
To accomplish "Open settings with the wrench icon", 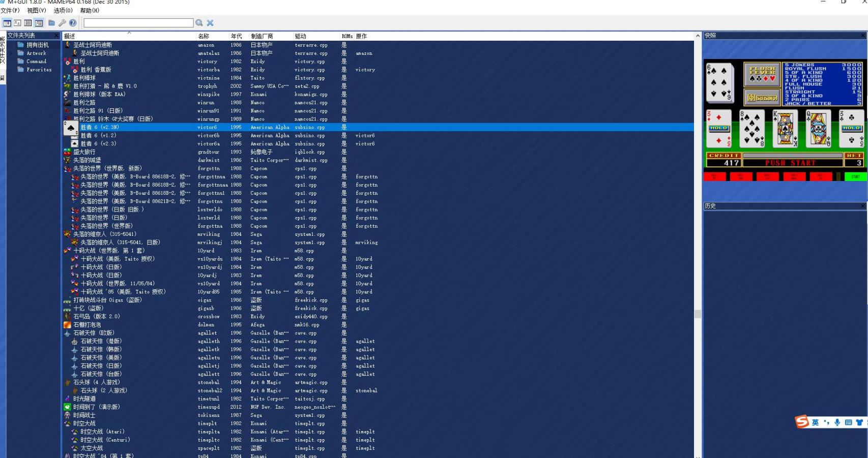I will click(62, 23).
